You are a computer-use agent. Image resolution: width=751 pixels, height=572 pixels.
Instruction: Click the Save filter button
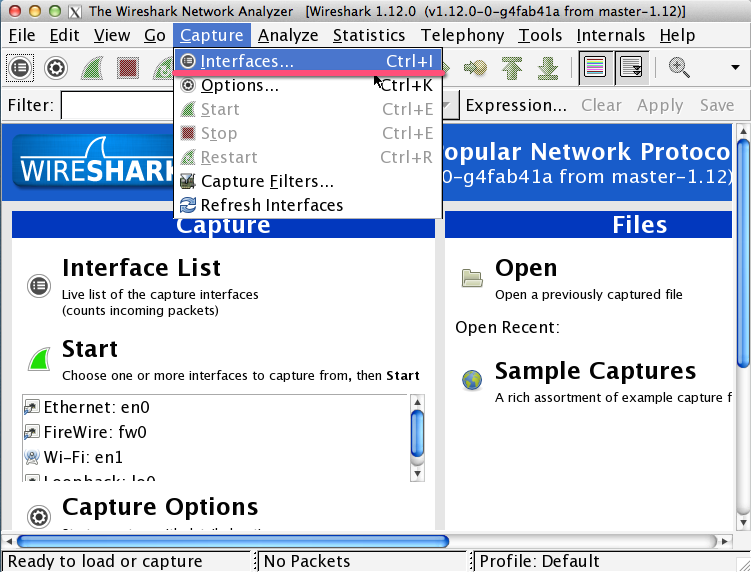pos(717,105)
